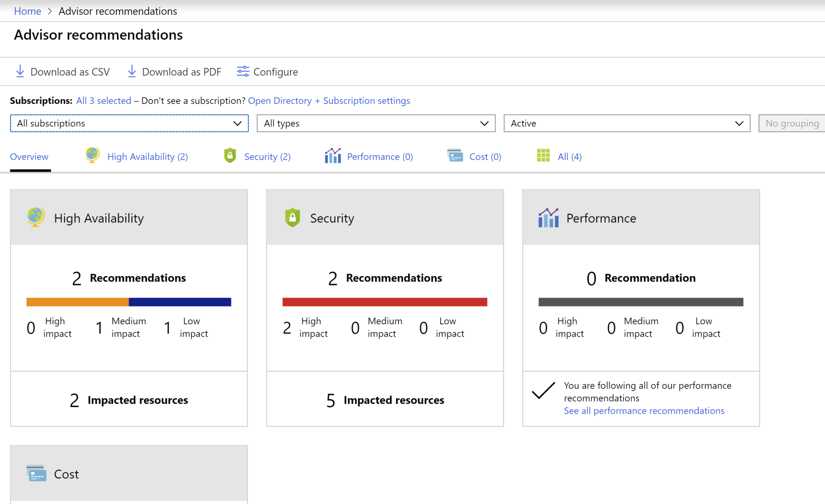This screenshot has height=504, width=825.
Task: Click the Download as CSV arrow icon
Action: (20, 71)
